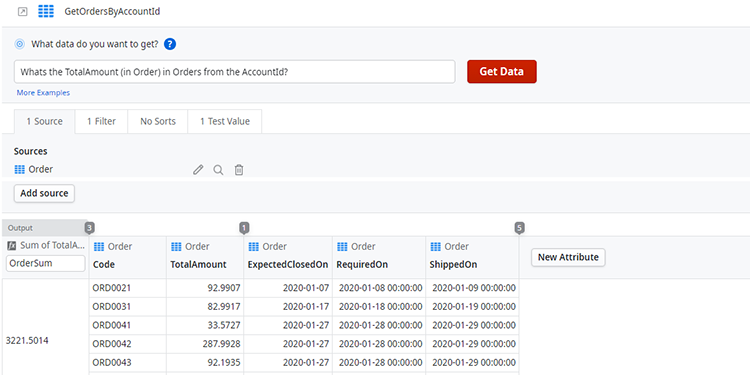Click the red Get Data button

[x=502, y=72]
